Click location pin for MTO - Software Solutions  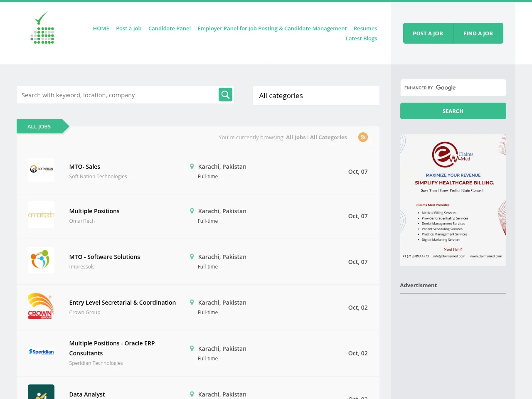tap(192, 257)
